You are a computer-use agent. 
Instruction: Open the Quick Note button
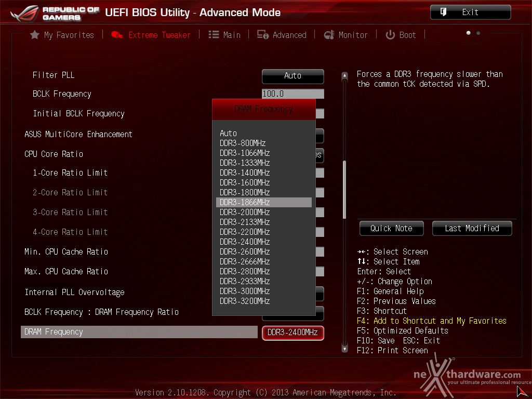[x=392, y=229]
